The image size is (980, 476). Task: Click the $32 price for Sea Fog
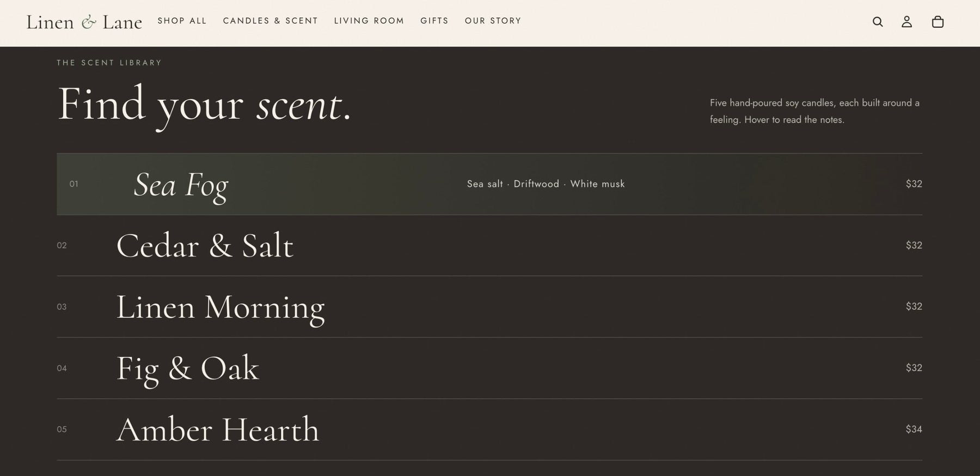coord(914,184)
